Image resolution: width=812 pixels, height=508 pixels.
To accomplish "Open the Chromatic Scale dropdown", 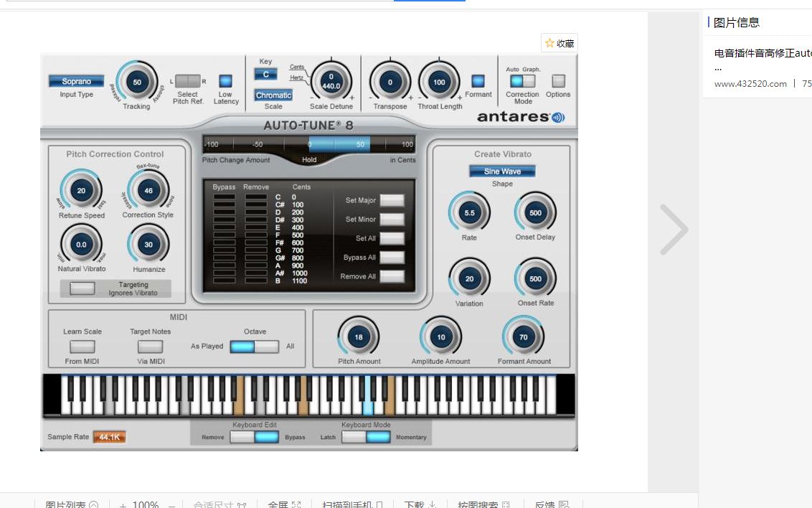I will coord(273,95).
